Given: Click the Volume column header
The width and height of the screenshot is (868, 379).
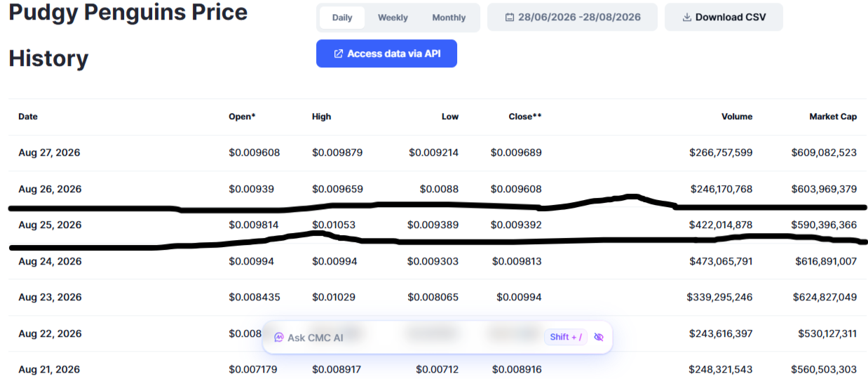Looking at the screenshot, I should point(737,117).
